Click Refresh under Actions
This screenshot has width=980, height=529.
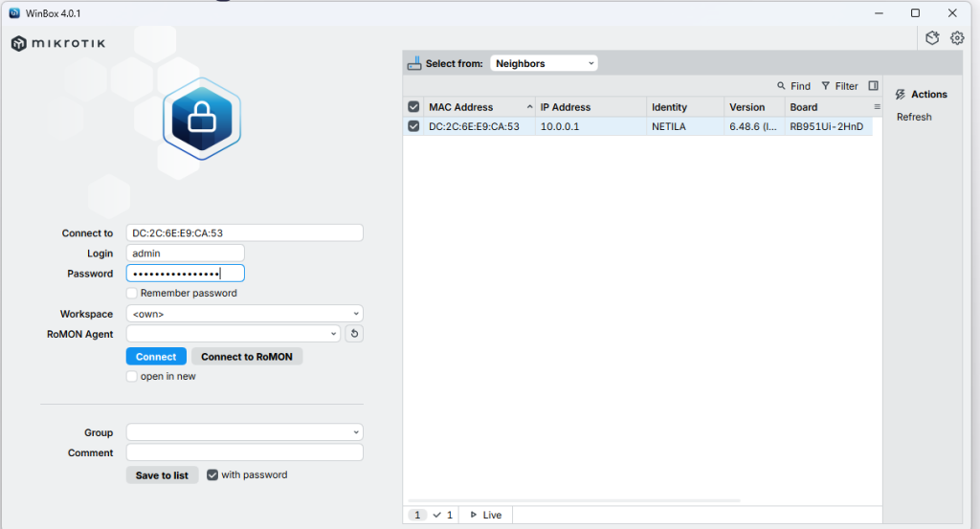(914, 117)
